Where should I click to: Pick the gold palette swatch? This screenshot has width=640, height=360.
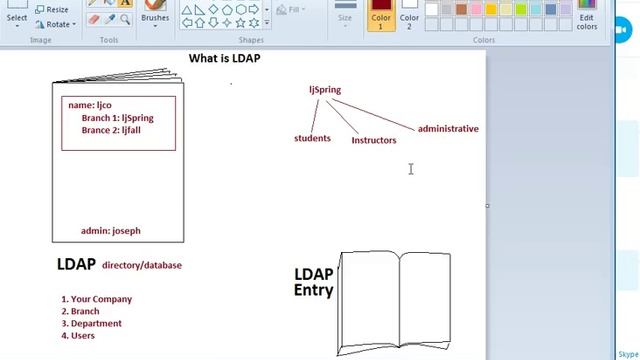coord(491,9)
